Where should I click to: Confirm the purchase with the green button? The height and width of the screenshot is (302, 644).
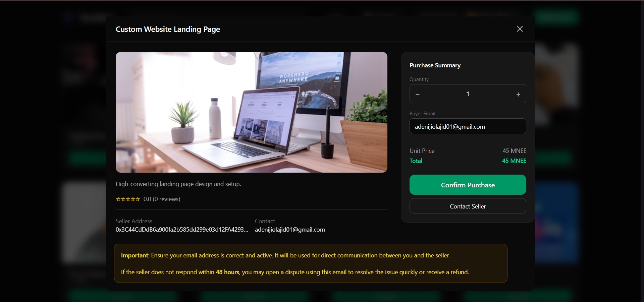click(468, 185)
